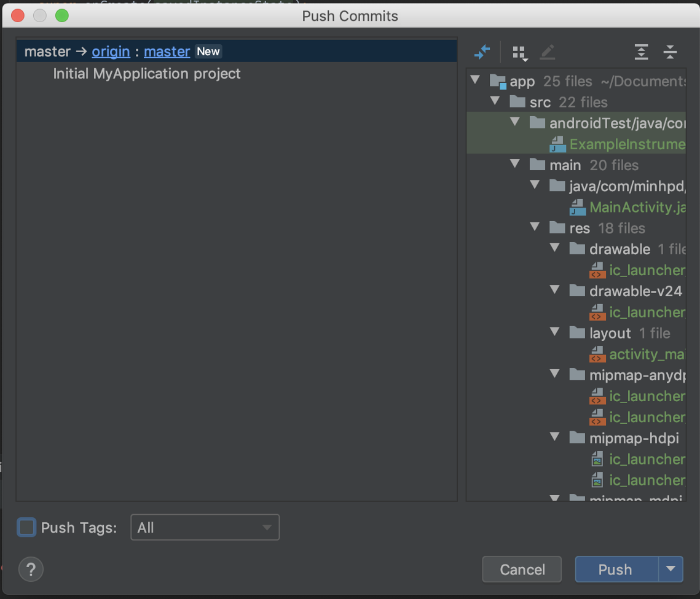Click the Collapse All toolbar icon
Viewport: 700px width, 599px height.
[670, 52]
